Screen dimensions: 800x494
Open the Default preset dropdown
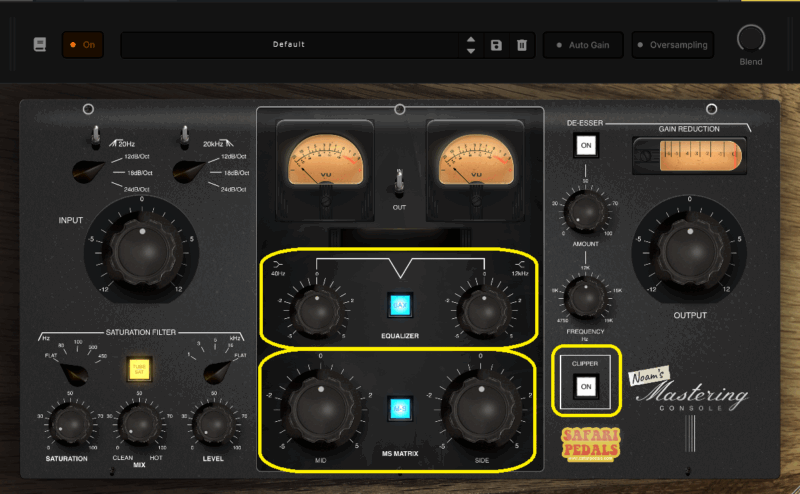tap(288, 45)
